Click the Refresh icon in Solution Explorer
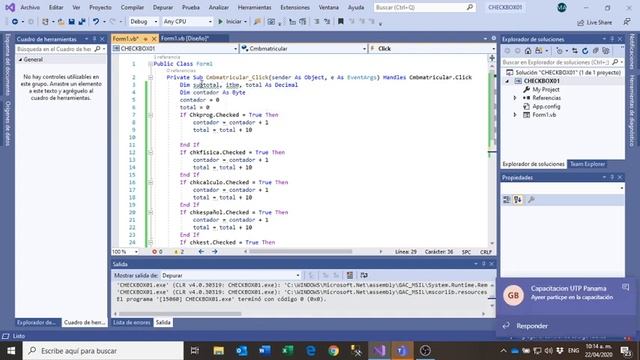 [585, 51]
